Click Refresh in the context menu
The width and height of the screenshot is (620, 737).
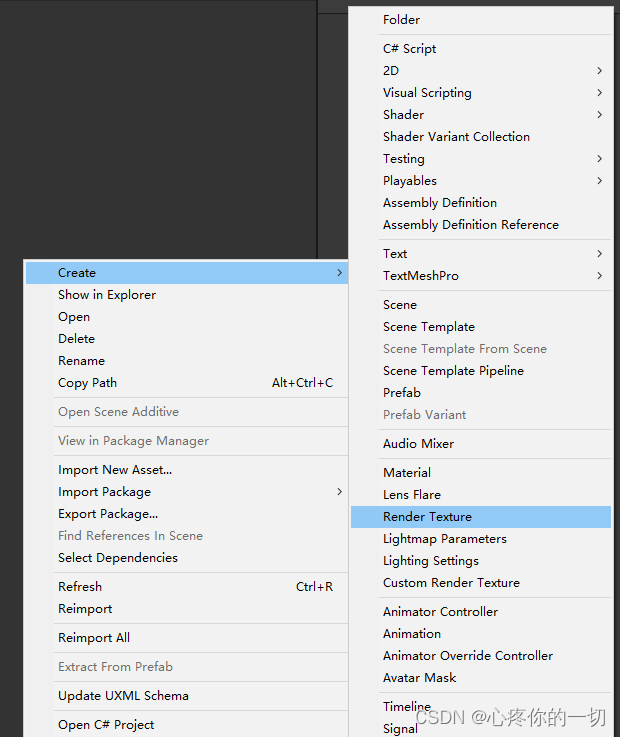point(80,587)
